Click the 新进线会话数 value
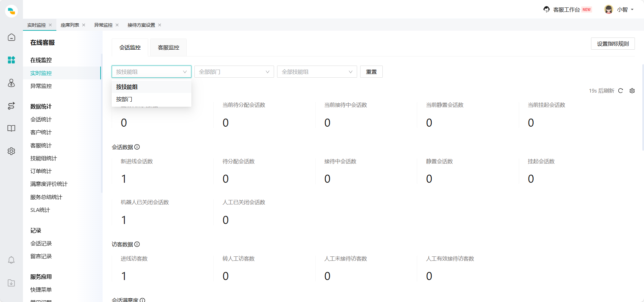This screenshot has width=644, height=302. tap(124, 179)
